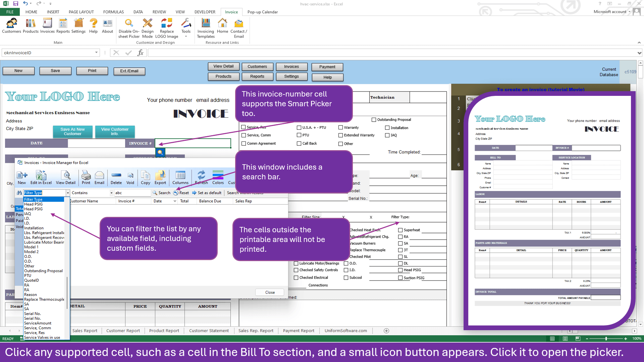Image resolution: width=644 pixels, height=362 pixels.
Task: Tick the Superheat checkbox
Action: tap(400, 230)
